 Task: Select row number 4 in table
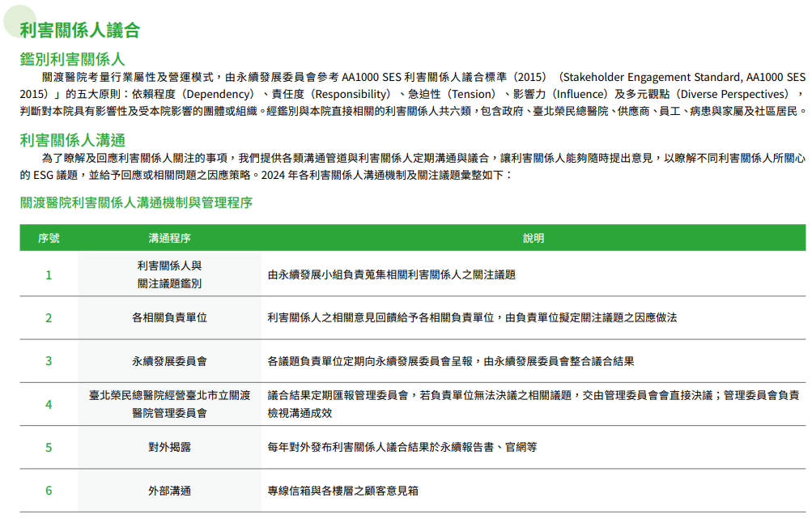pyautogui.click(x=49, y=405)
